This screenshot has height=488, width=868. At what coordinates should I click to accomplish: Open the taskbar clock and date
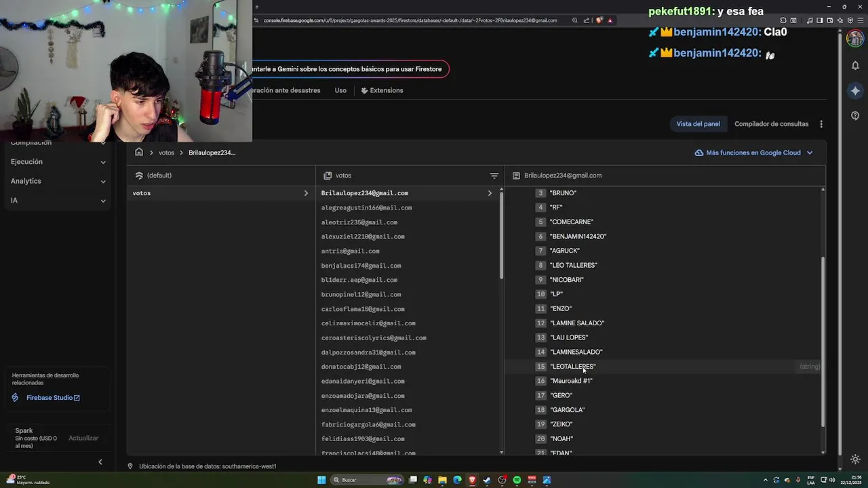[850, 480]
